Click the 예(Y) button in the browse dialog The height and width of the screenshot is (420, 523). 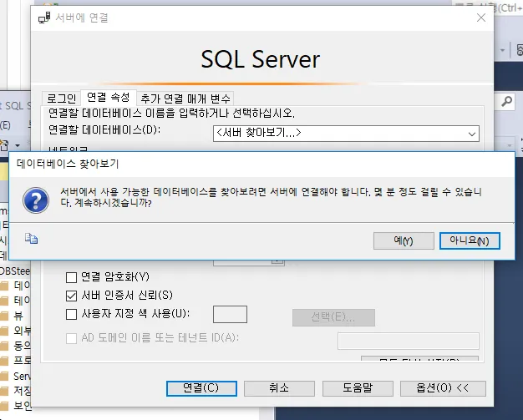click(x=404, y=240)
